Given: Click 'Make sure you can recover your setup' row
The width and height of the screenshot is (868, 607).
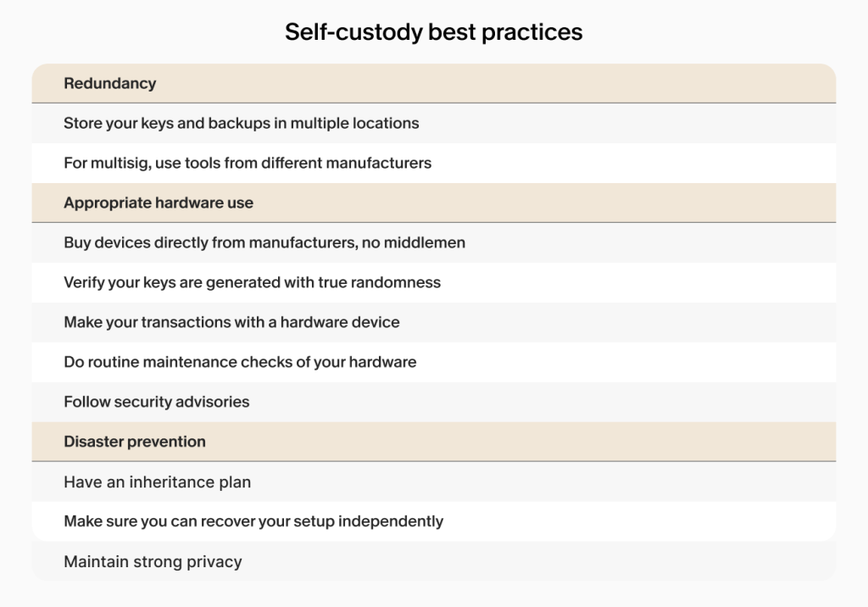Looking at the screenshot, I should click(x=433, y=521).
